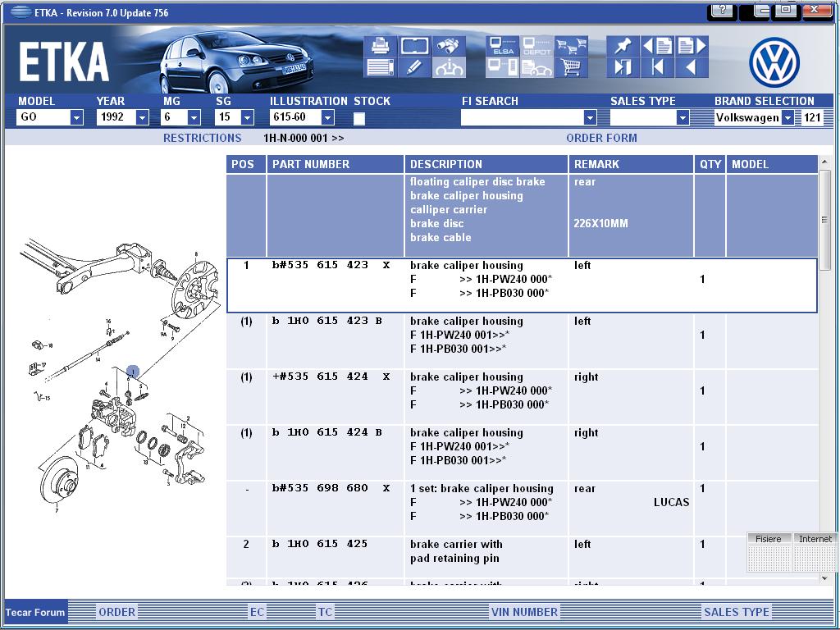Click the Volkswagen logo
This screenshot has width=840, height=630.
[774, 62]
